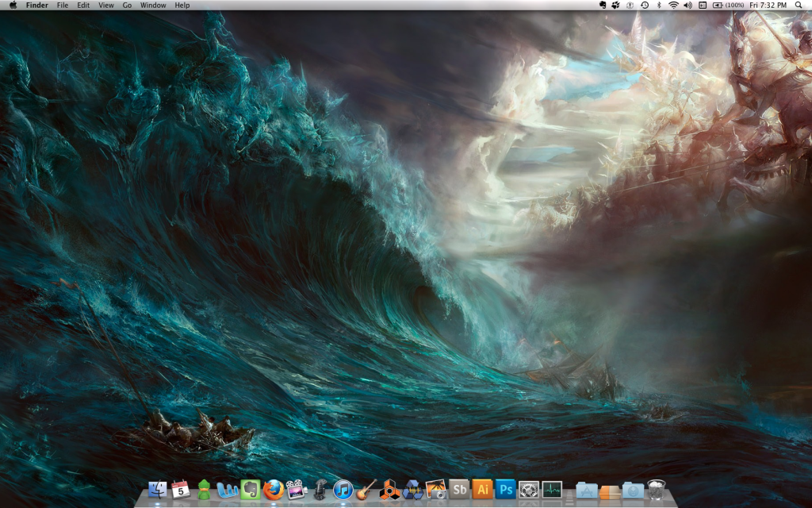Click the Evernote elephant menu bar icon
Viewport: 812px width, 508px height.
603,6
